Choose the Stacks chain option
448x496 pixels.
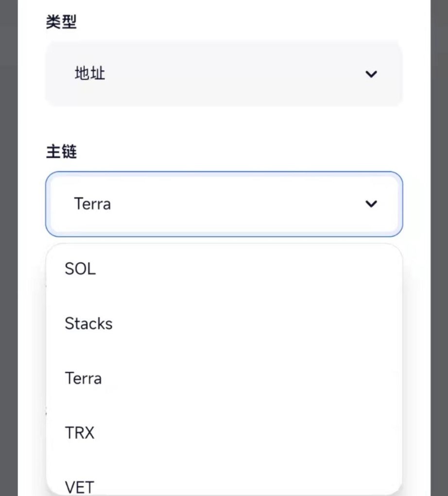[88, 324]
